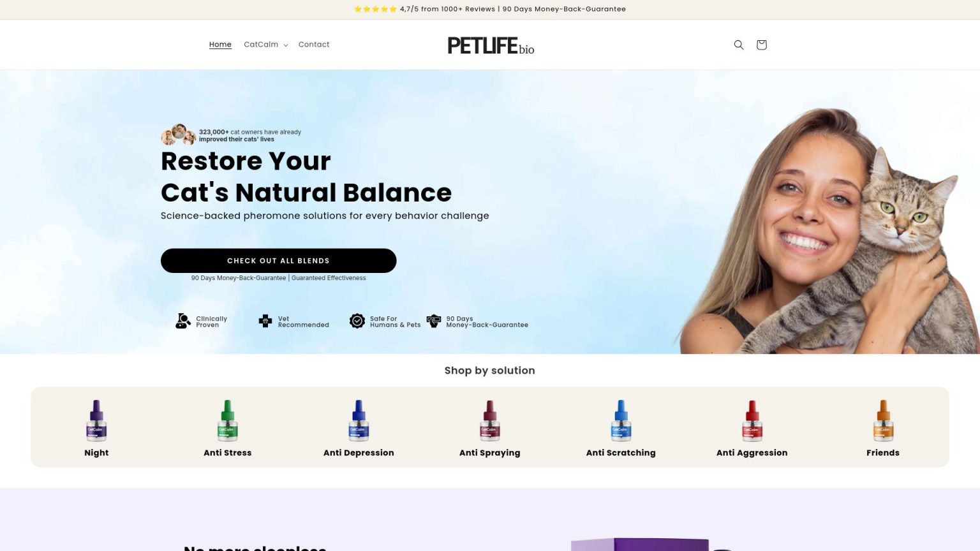Screen dimensions: 980x551
Task: Click the Check Out All Blends button
Action: click(278, 261)
